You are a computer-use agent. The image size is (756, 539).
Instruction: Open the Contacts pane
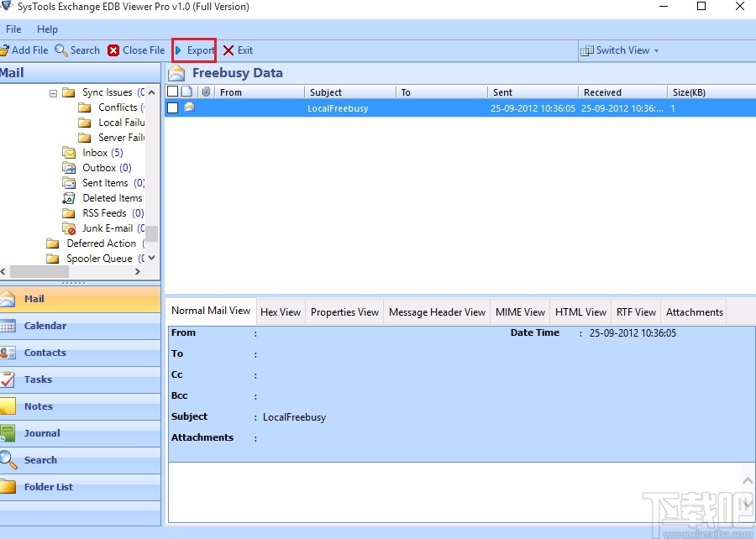[x=11, y=353]
